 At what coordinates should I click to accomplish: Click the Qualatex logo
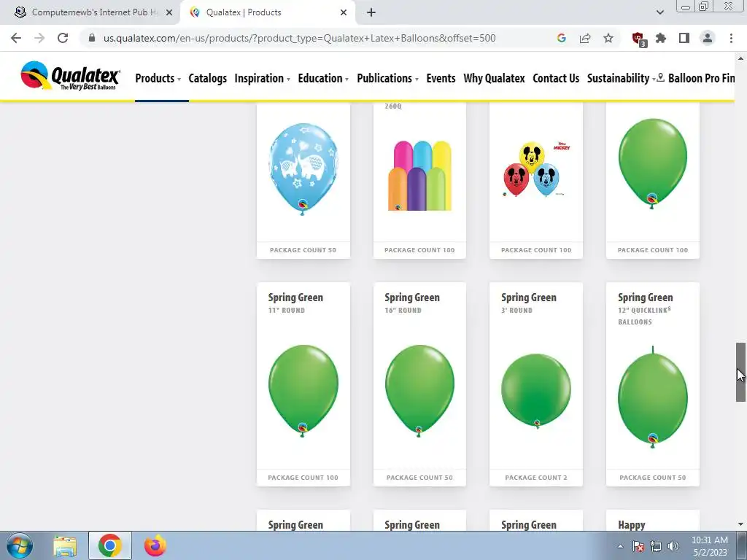(70, 76)
